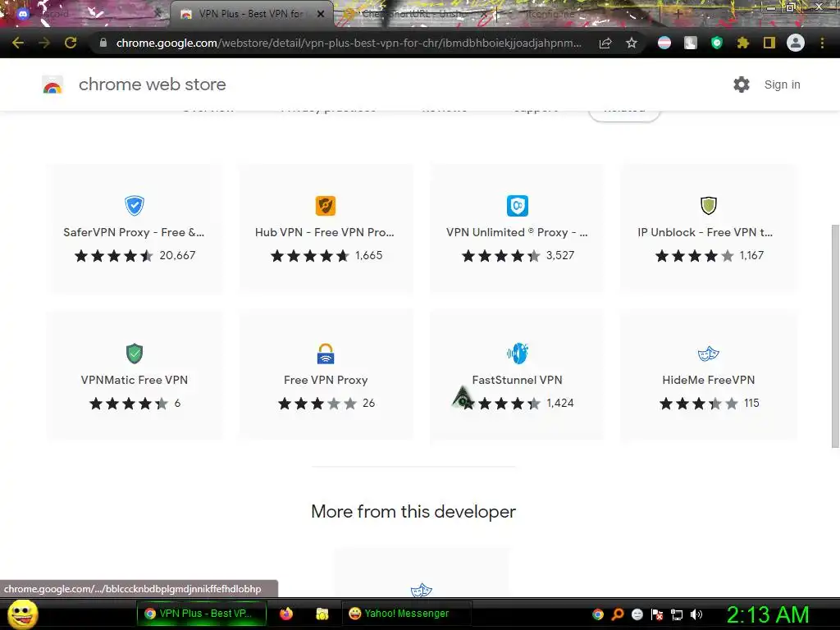Click the FastStunnel VPN icon
The height and width of the screenshot is (630, 840).
tap(518, 353)
